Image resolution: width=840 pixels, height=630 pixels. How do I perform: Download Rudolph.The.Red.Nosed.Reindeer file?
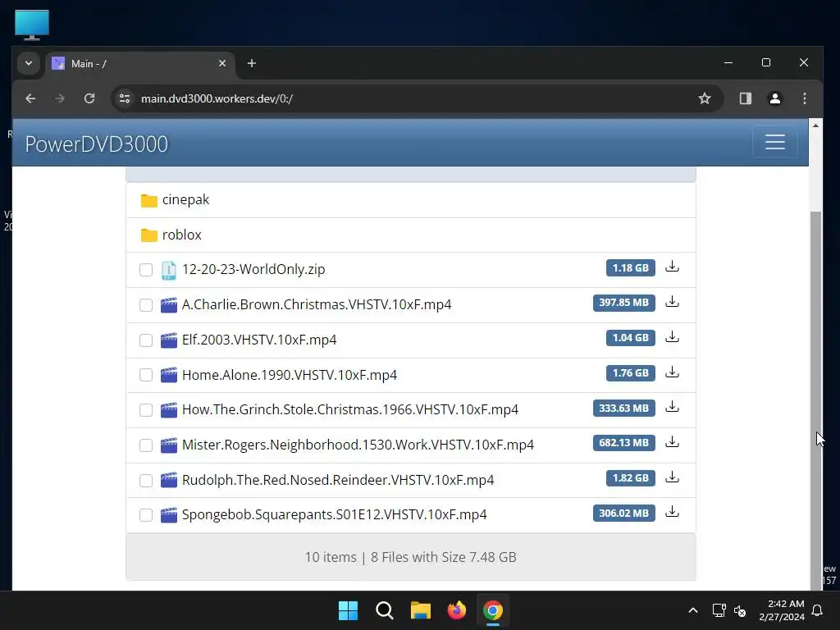point(672,478)
